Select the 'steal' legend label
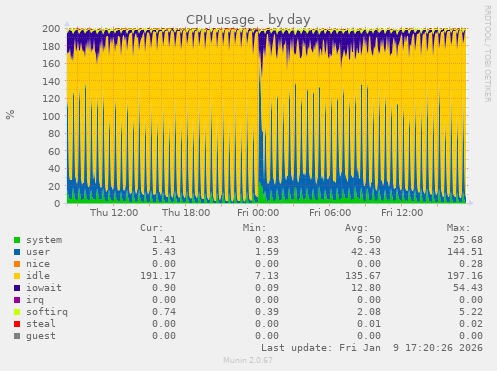497x371 pixels. (41, 324)
